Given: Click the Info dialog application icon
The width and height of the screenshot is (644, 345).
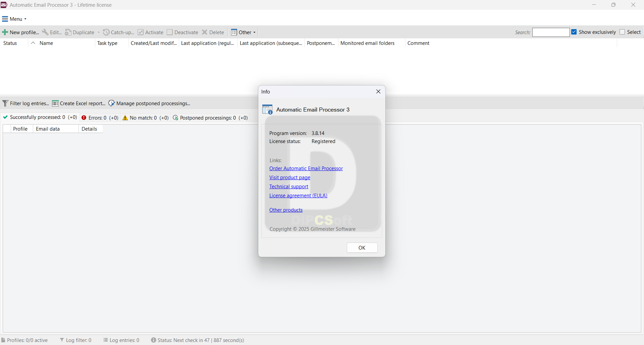Looking at the screenshot, I should point(267,110).
